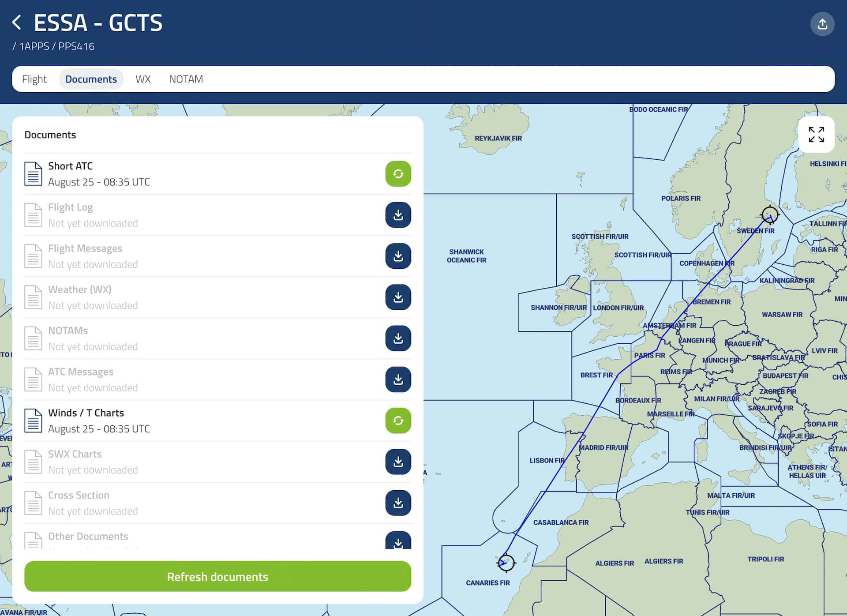Click the SHANNON FIR/UIR map label

click(558, 308)
